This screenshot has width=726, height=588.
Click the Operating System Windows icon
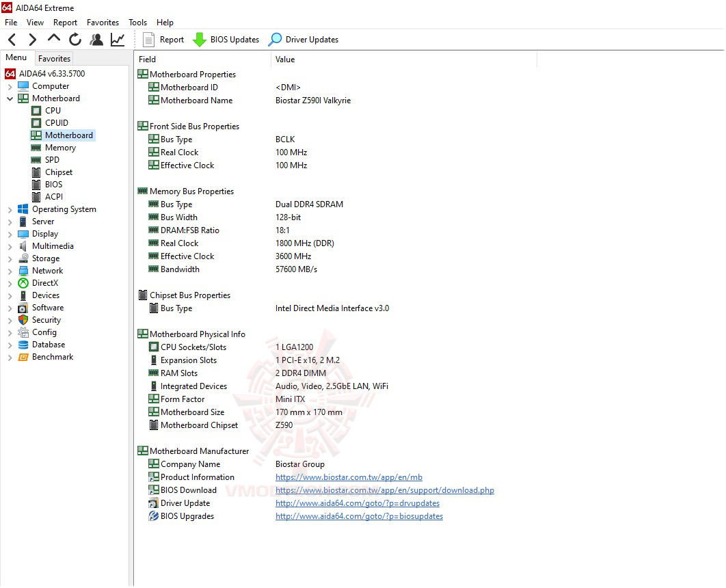(23, 209)
